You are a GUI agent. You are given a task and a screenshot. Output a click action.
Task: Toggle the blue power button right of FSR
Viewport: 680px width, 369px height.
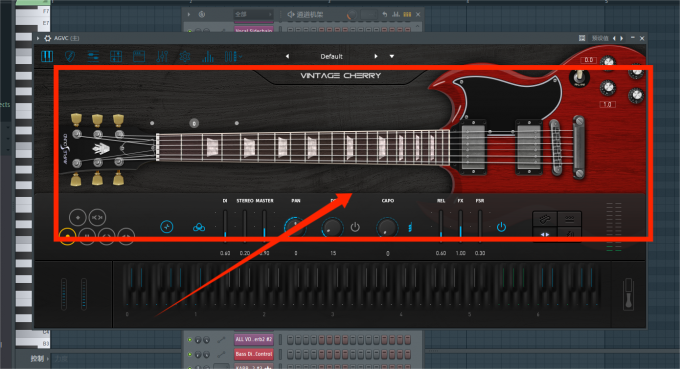[501, 227]
